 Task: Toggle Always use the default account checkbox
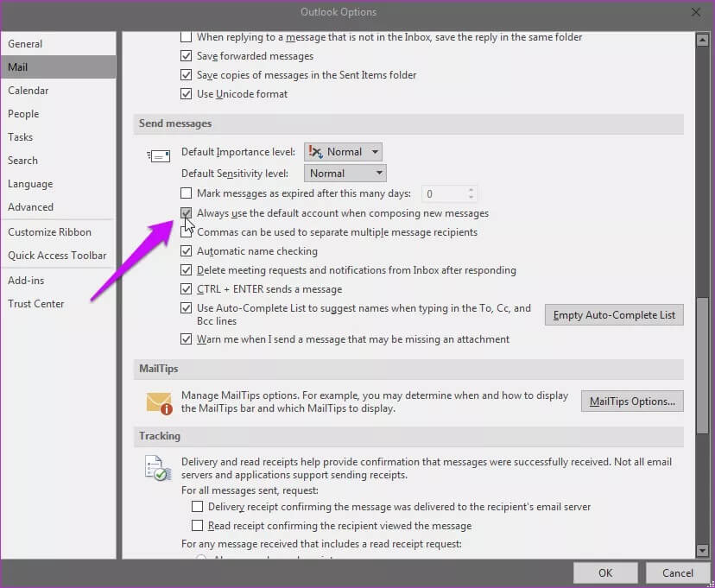[x=186, y=213]
